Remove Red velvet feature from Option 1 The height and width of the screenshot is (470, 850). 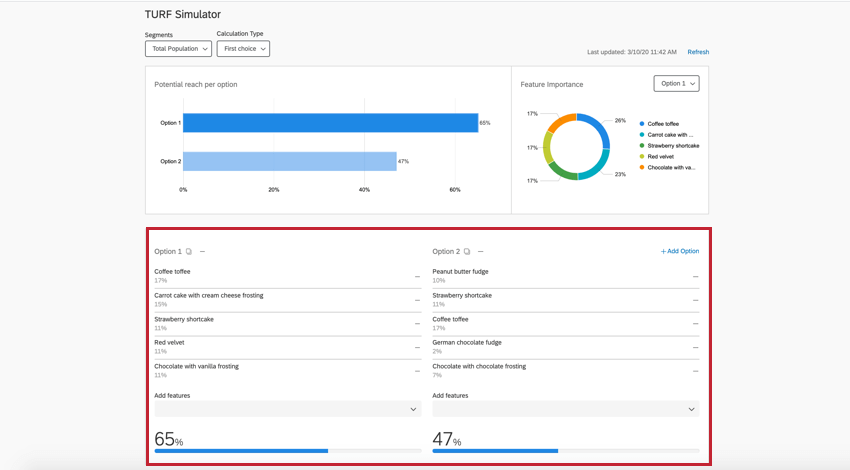[x=417, y=347]
